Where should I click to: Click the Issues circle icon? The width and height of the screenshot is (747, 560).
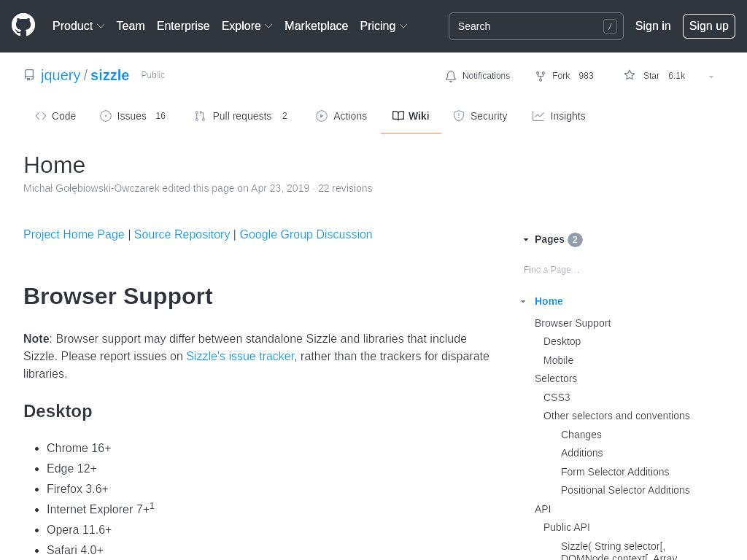[106, 116]
